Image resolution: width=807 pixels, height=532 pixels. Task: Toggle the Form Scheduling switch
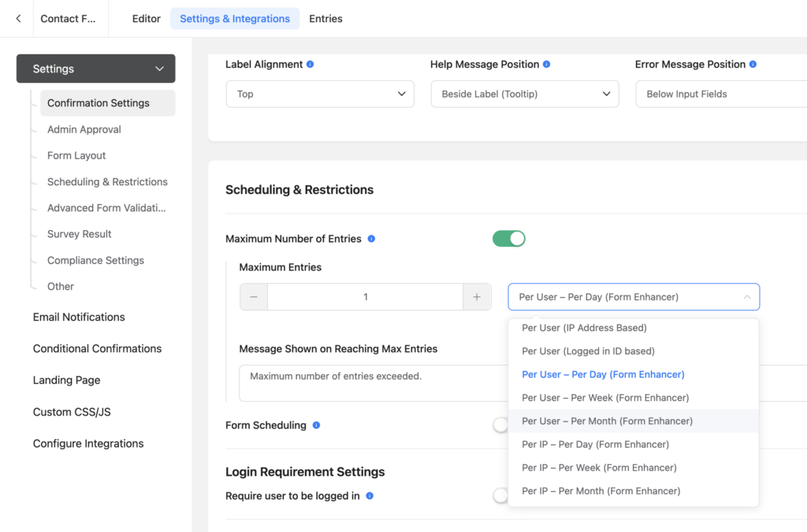(x=500, y=425)
